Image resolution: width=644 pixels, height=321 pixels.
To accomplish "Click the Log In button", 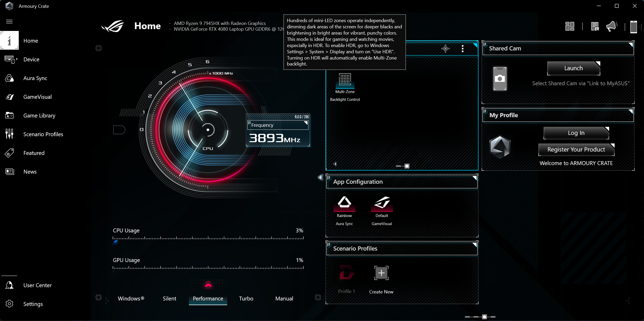I will [576, 133].
